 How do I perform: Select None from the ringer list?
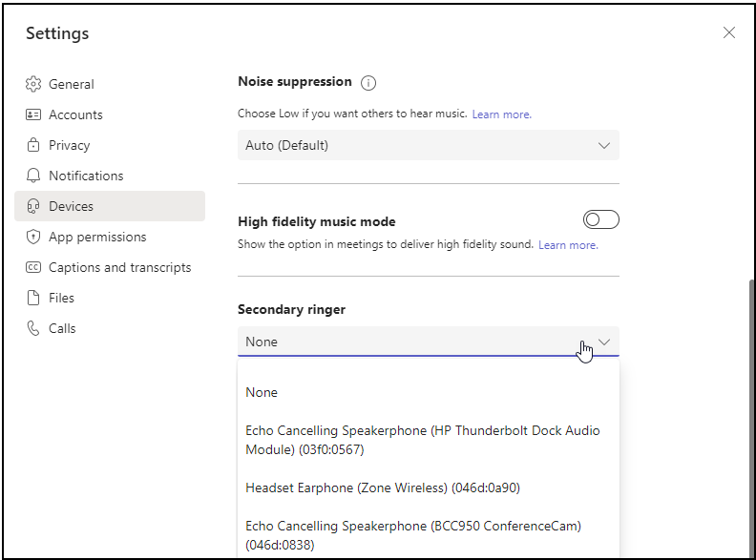(262, 392)
